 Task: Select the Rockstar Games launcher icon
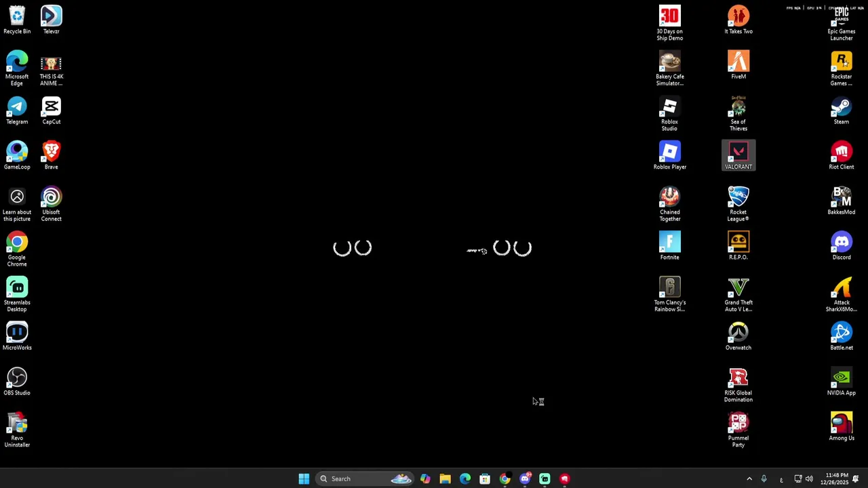[842, 68]
